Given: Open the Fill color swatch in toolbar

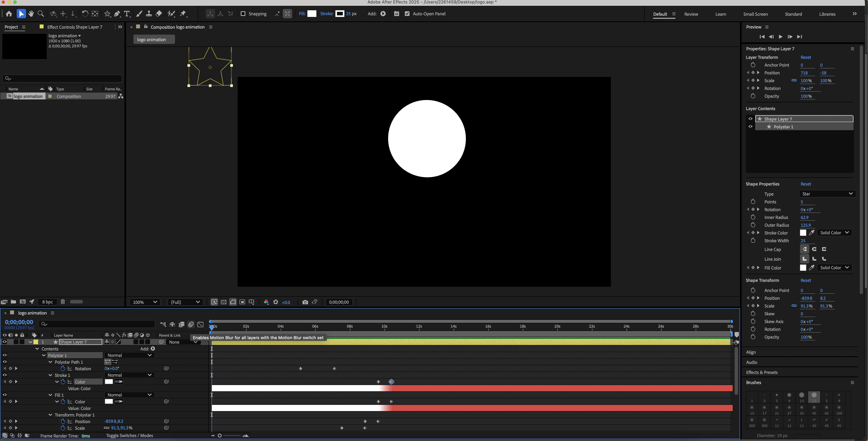Looking at the screenshot, I should (312, 14).
